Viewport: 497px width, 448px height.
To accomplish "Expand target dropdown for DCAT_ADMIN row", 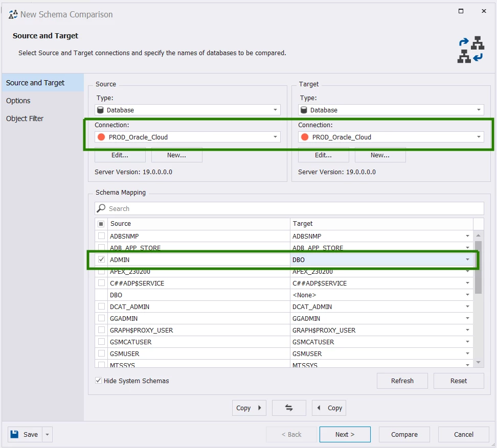I will point(467,306).
